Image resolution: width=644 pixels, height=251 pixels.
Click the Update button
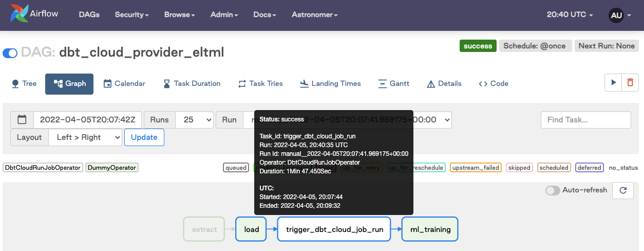click(144, 137)
